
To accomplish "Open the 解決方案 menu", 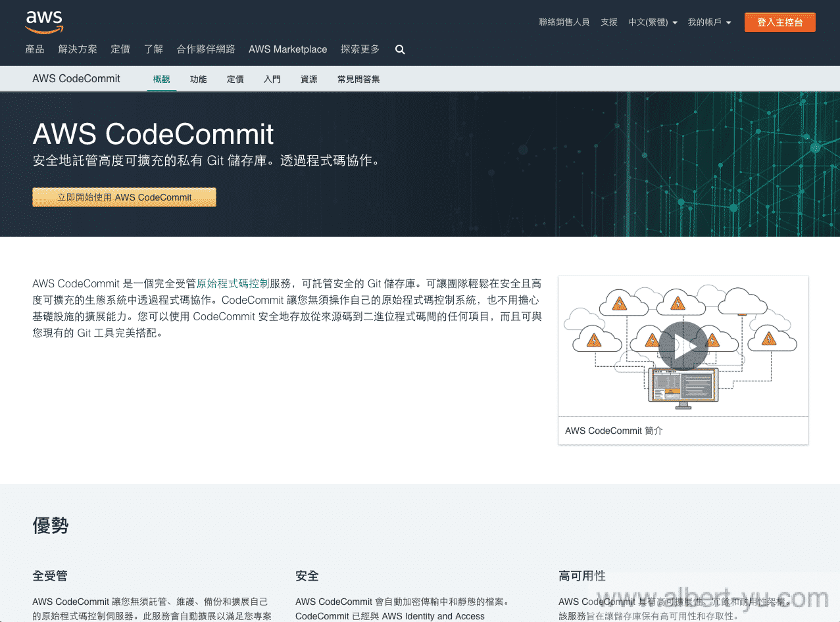I will click(x=78, y=49).
